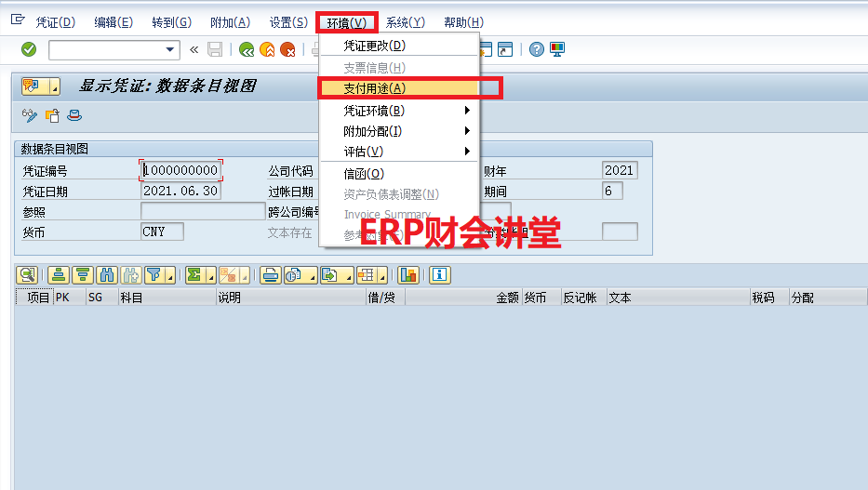This screenshot has width=868, height=490.
Task: Click the 凭证编号 input field
Action: (x=181, y=171)
